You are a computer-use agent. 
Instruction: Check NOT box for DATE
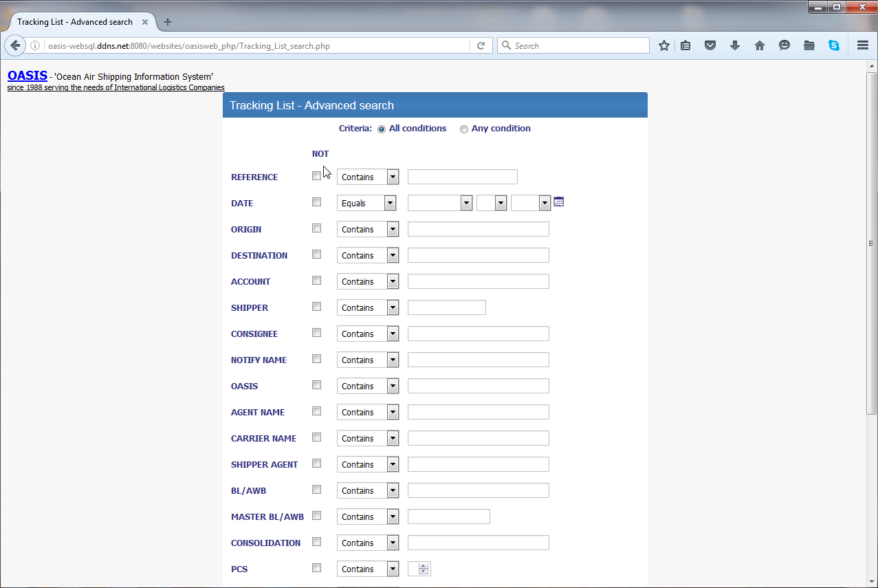[317, 202]
